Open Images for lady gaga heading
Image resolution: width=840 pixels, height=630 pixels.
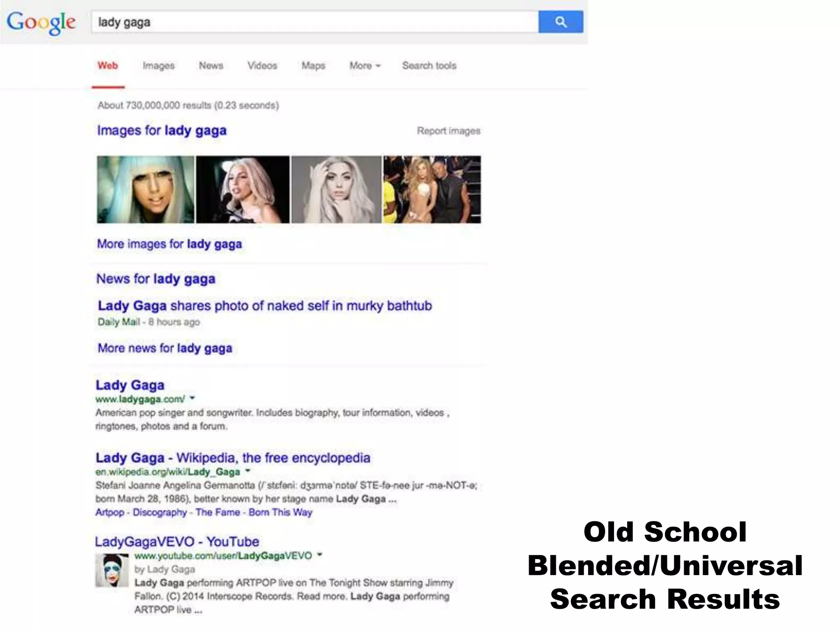coord(162,130)
